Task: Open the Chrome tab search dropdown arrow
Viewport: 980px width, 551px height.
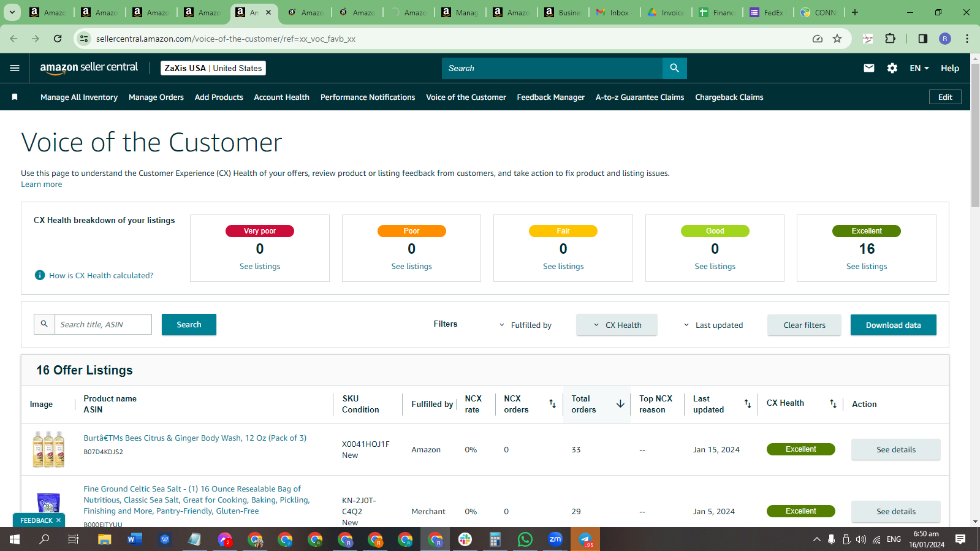Action: (12, 12)
